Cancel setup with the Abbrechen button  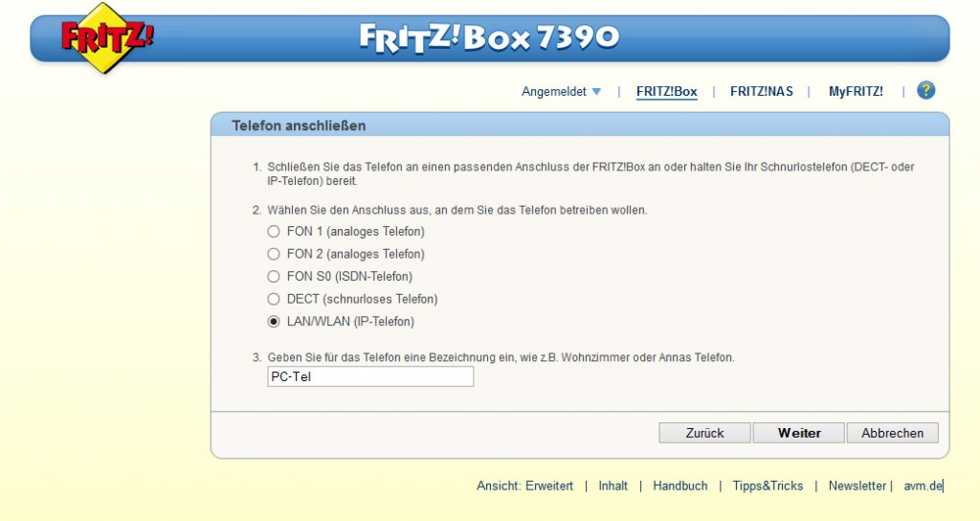point(893,433)
